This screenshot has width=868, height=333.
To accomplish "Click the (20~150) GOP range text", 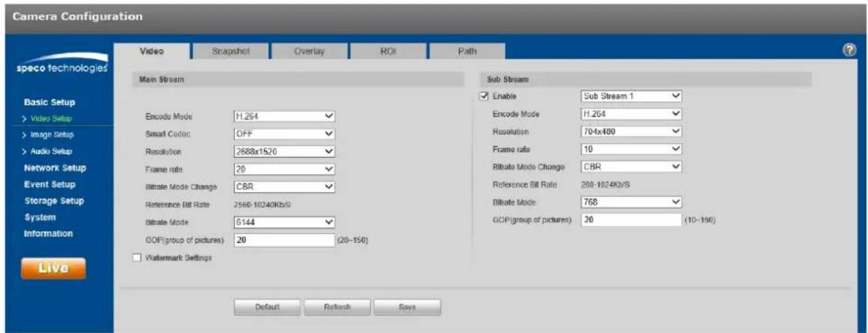I will [x=352, y=240].
